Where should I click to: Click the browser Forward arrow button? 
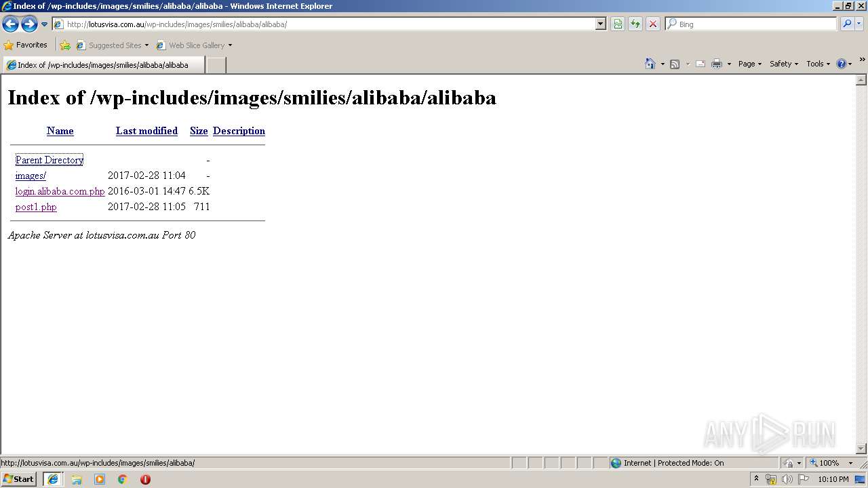pyautogui.click(x=29, y=24)
